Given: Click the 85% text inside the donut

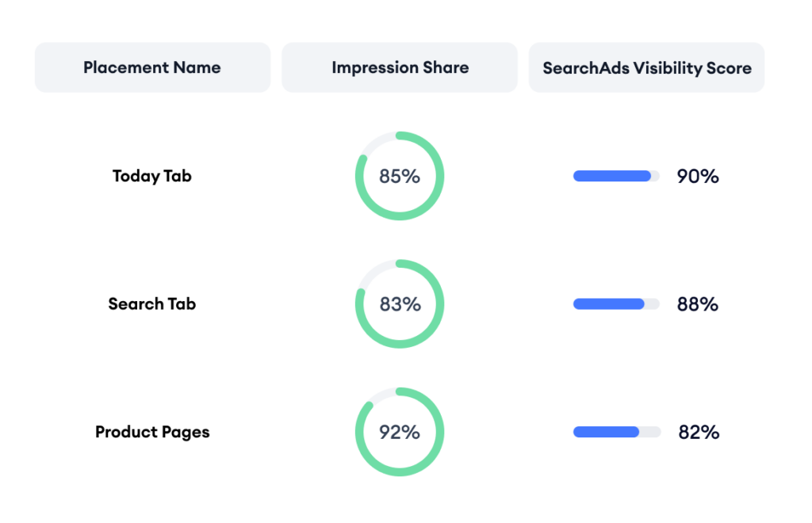Looking at the screenshot, I should 400,177.
